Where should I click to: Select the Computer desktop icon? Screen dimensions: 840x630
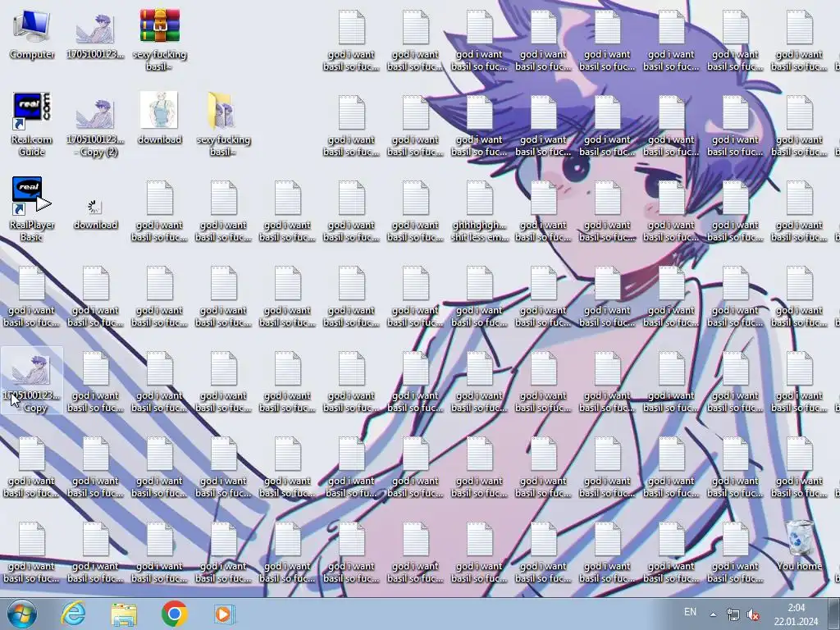pos(32,33)
